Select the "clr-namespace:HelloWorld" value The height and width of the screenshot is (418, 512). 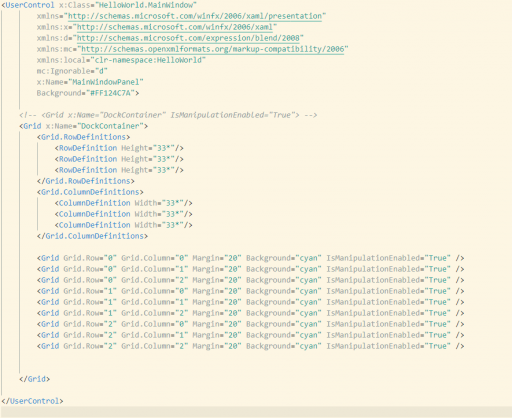point(148,60)
